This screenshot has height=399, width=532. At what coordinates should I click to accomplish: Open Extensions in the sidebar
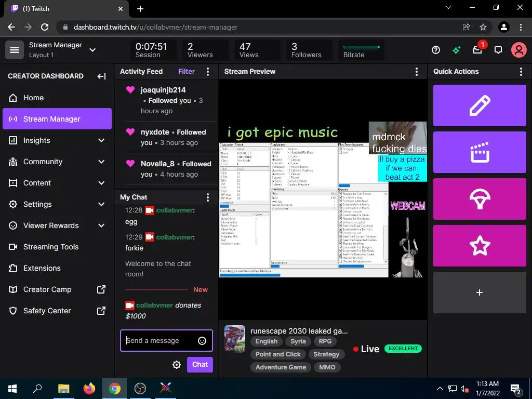pos(57,268)
